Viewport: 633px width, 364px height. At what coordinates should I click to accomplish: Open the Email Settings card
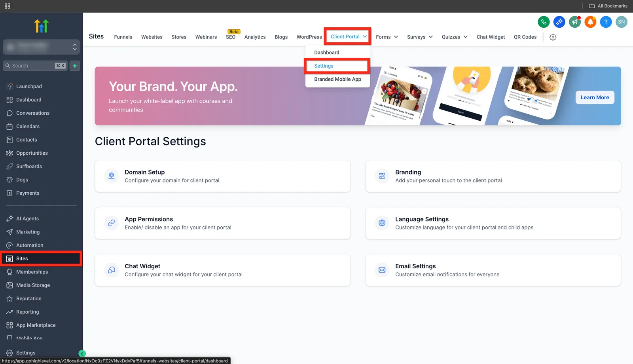coord(493,270)
